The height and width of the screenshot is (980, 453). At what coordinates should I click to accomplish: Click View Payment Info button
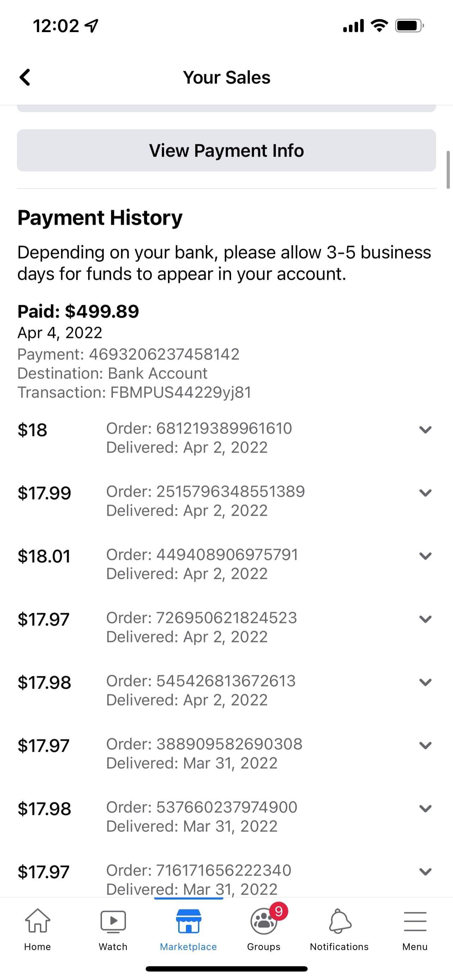pyautogui.click(x=226, y=150)
